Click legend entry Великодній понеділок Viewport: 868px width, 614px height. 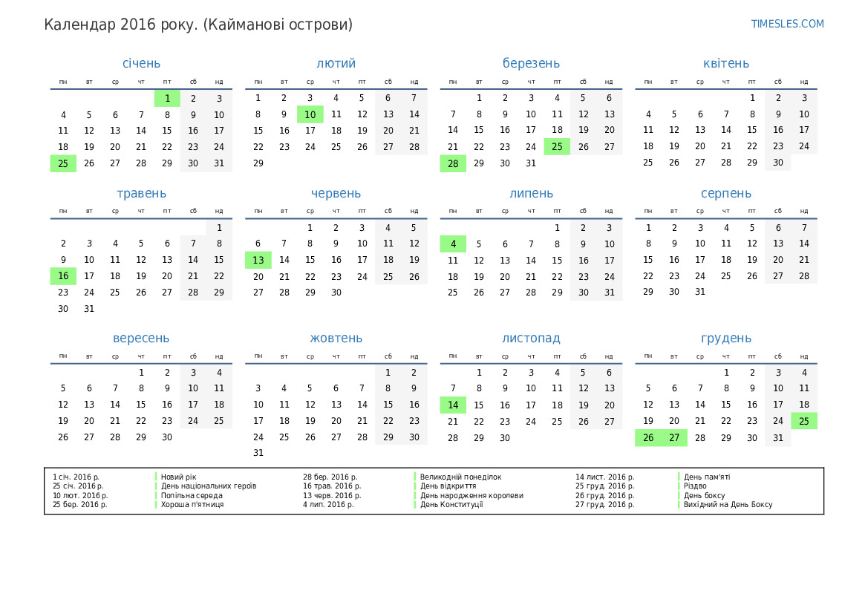point(460,477)
